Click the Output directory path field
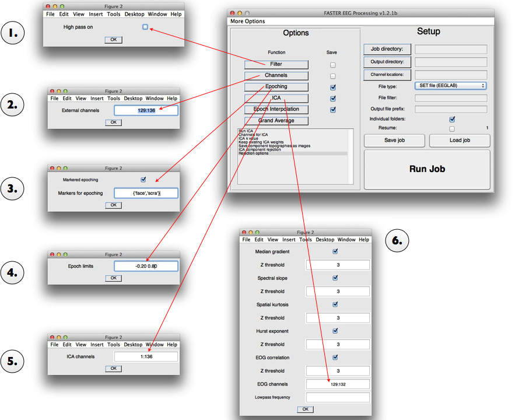The width and height of the screenshot is (515, 420). (451, 62)
